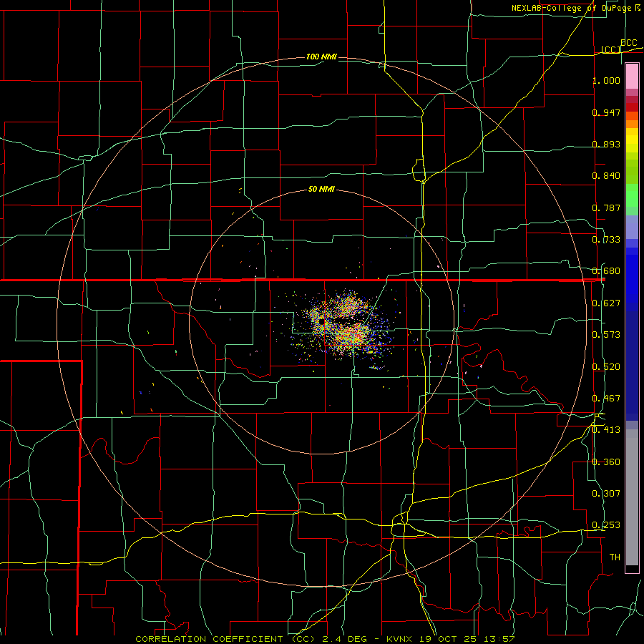This screenshot has height=644, width=644.
Task: Select the 0.733 legend value
Action: 606,239
